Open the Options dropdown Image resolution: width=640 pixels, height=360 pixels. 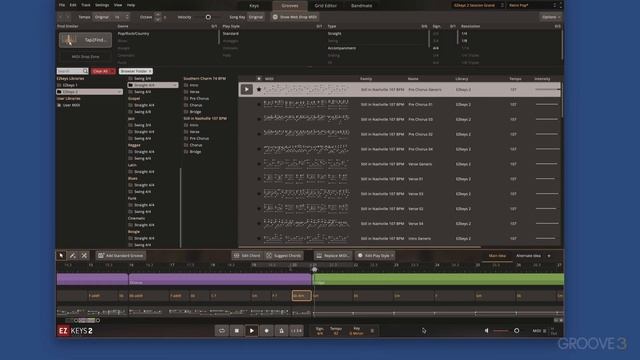pyautogui.click(x=551, y=17)
